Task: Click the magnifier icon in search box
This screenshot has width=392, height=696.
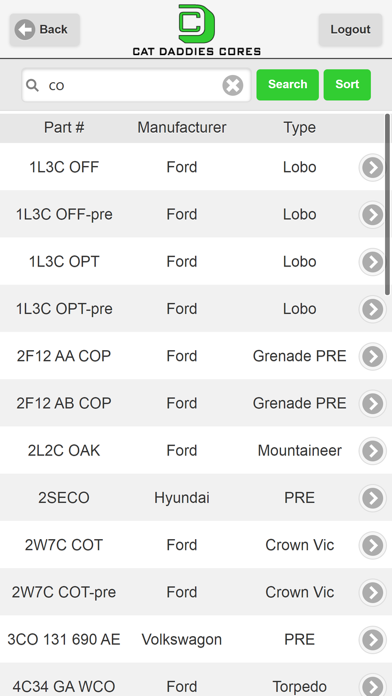Action: (32, 85)
